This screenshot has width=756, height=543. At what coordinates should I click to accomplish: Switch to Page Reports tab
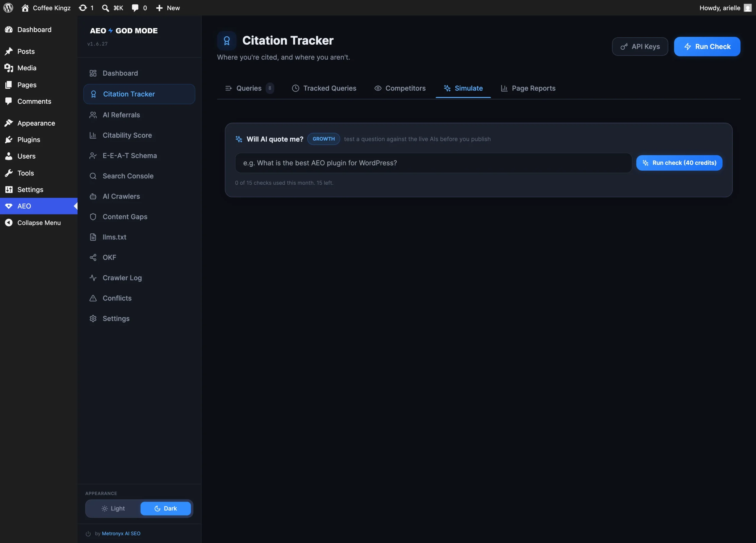(x=528, y=88)
